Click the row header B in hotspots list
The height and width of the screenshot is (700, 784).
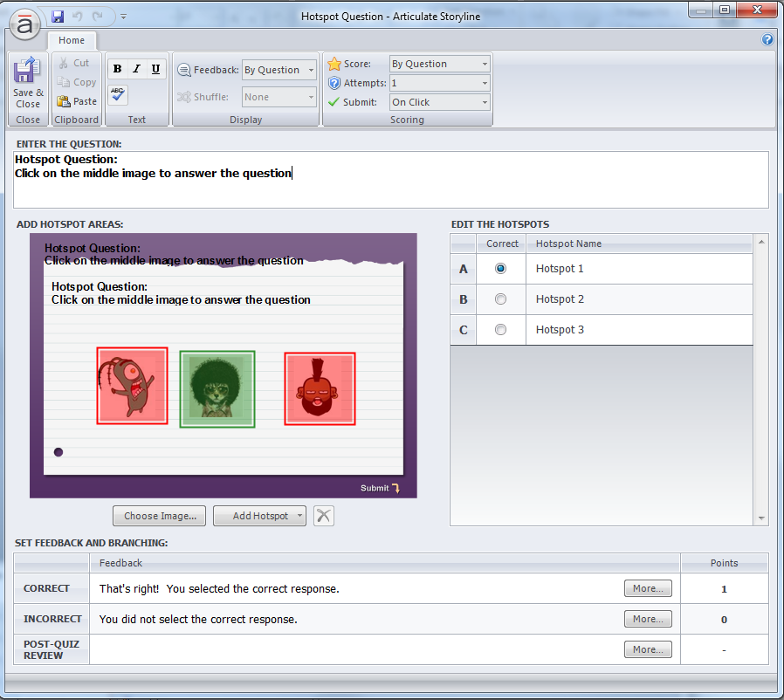[463, 299]
